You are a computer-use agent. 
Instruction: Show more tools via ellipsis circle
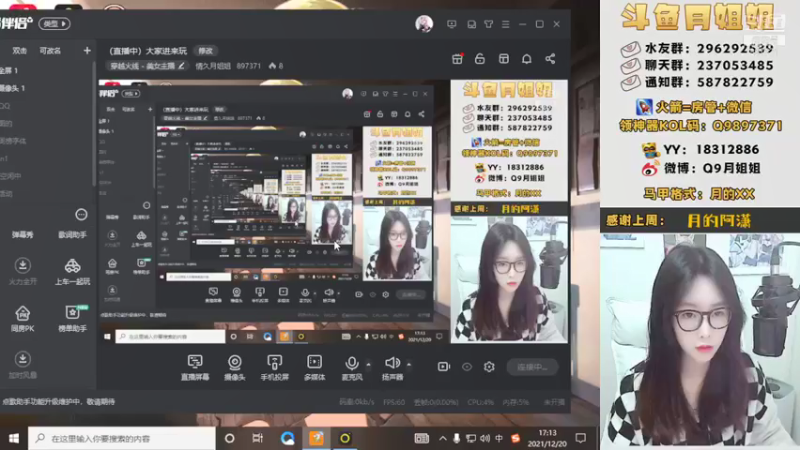[81, 214]
